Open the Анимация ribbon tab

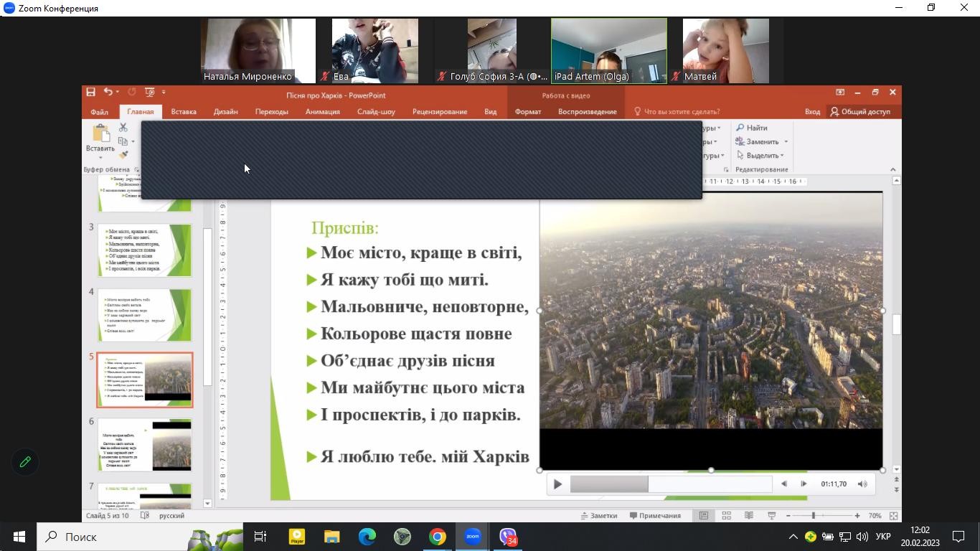click(322, 112)
